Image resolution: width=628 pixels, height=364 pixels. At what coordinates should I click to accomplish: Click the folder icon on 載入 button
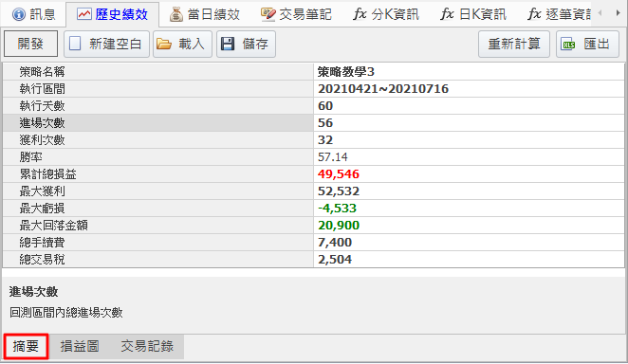[164, 44]
